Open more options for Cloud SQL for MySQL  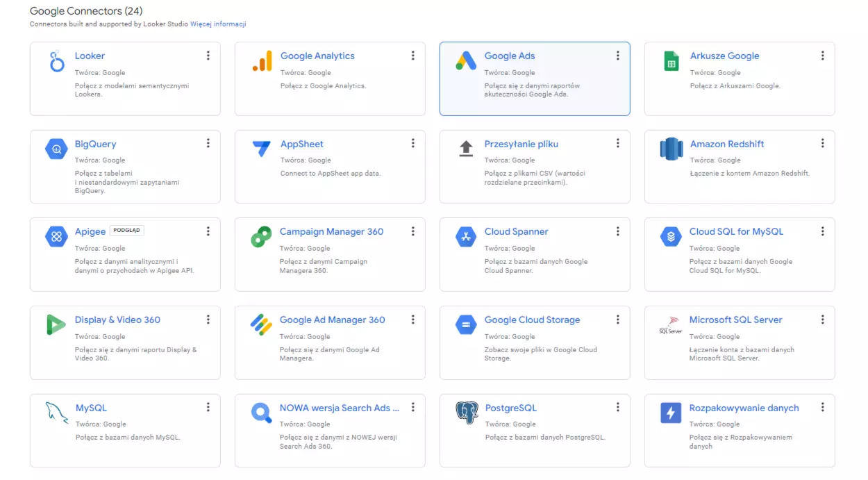pos(823,231)
